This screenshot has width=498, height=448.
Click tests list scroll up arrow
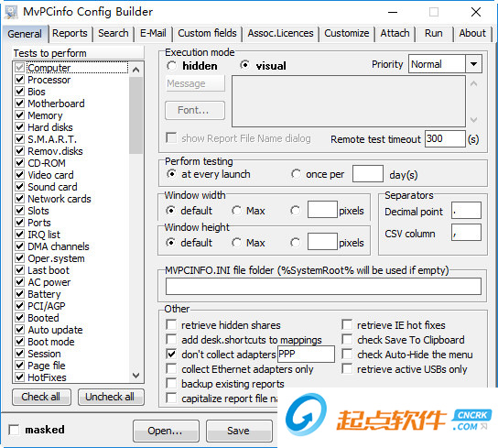pyautogui.click(x=135, y=70)
